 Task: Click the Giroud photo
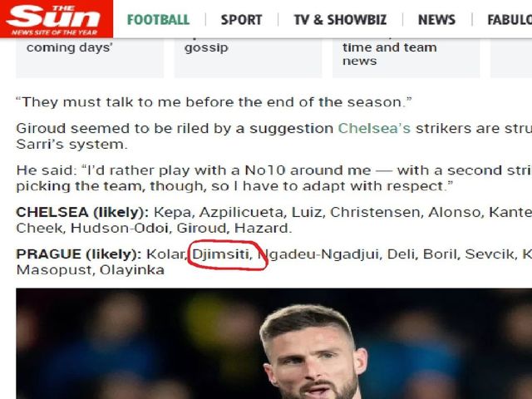tap(273, 343)
